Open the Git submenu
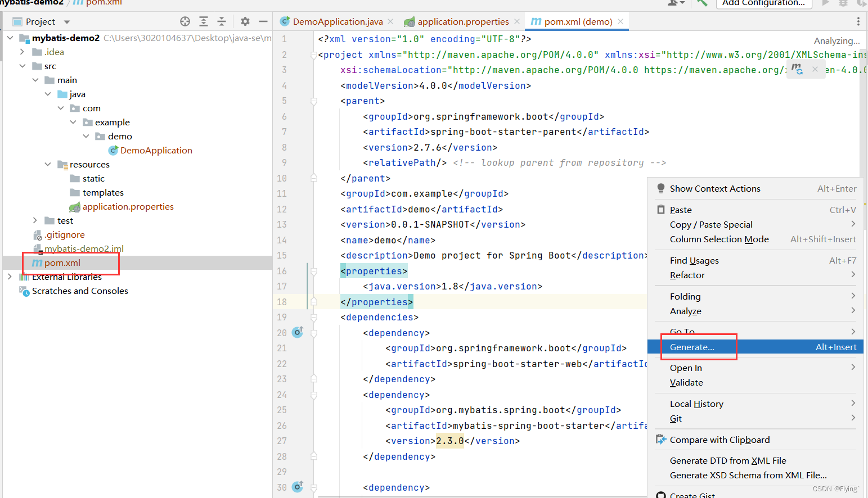 click(x=755, y=418)
